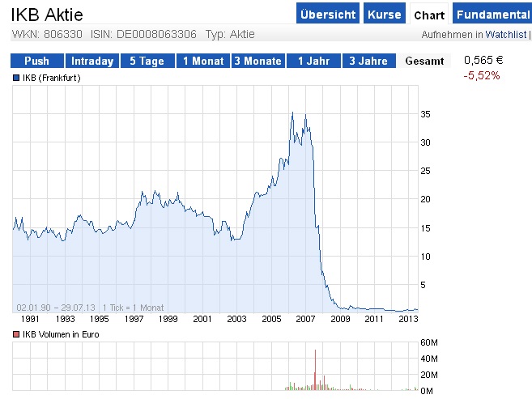Click the Typ: Aktie text
Screen dimensions: 532x399
tap(230, 34)
